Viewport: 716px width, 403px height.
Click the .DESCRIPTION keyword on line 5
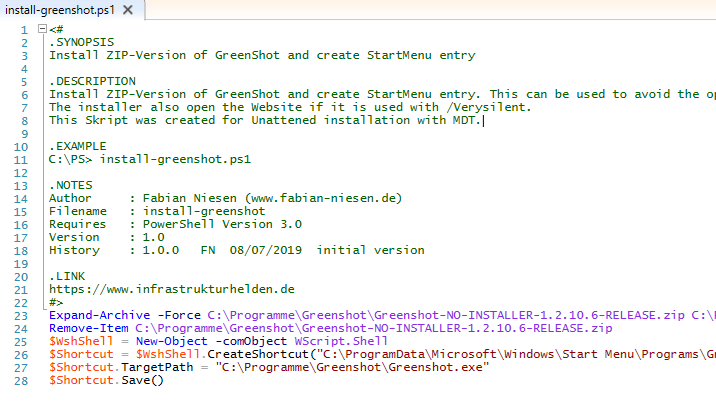point(92,81)
